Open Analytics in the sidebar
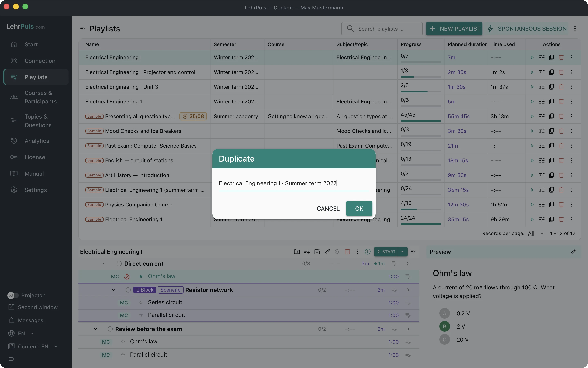588x368 pixels. click(x=36, y=141)
